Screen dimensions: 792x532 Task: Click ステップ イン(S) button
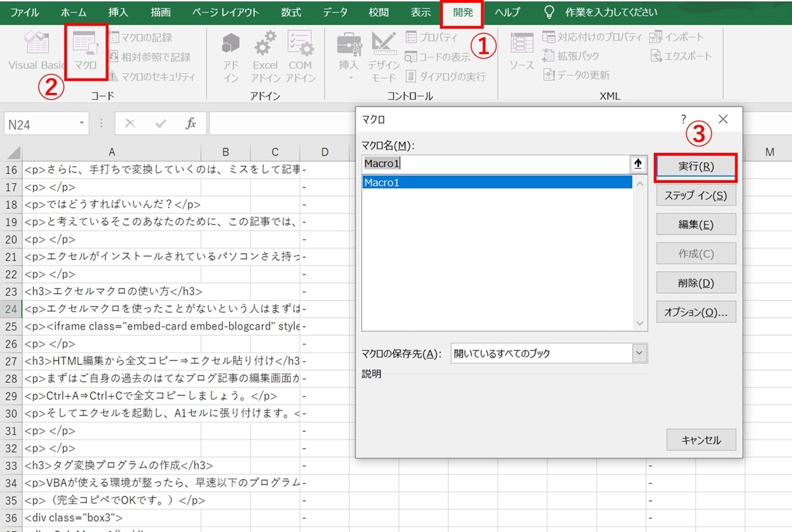pyautogui.click(x=696, y=195)
